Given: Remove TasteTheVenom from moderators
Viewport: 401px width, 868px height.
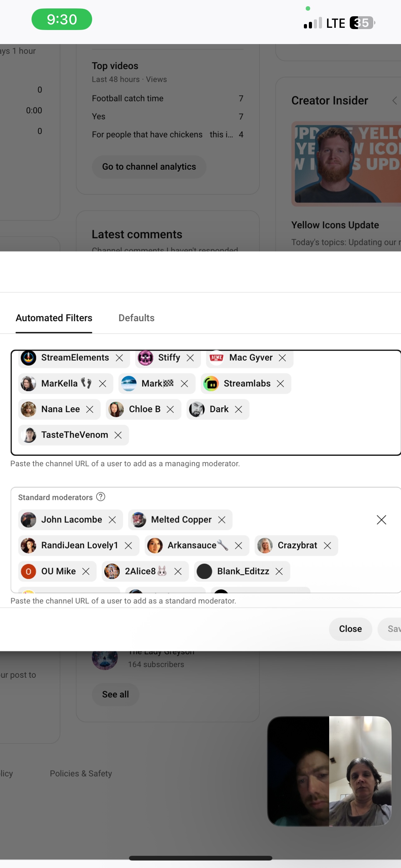Looking at the screenshot, I should 118,435.
